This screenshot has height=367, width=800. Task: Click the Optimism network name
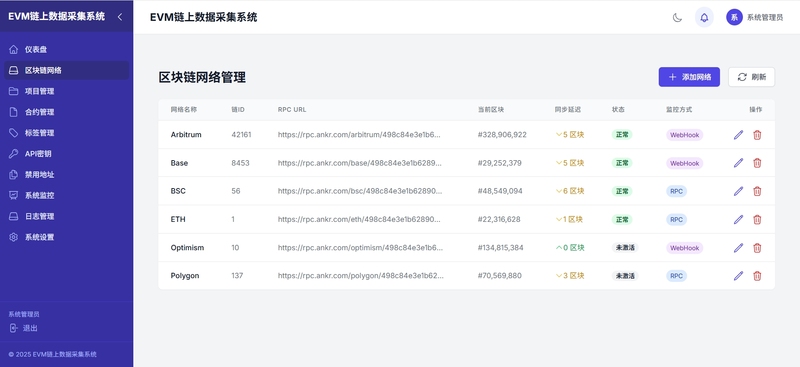click(x=187, y=248)
